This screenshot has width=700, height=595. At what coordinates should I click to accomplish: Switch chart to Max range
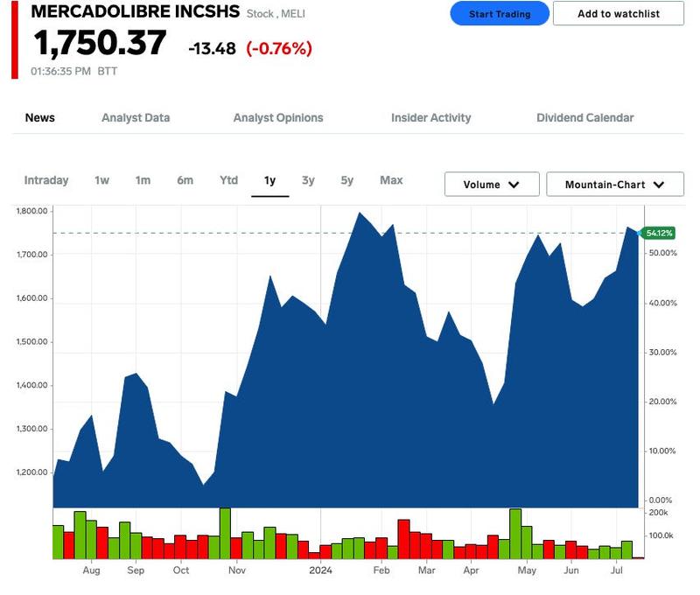tap(391, 180)
